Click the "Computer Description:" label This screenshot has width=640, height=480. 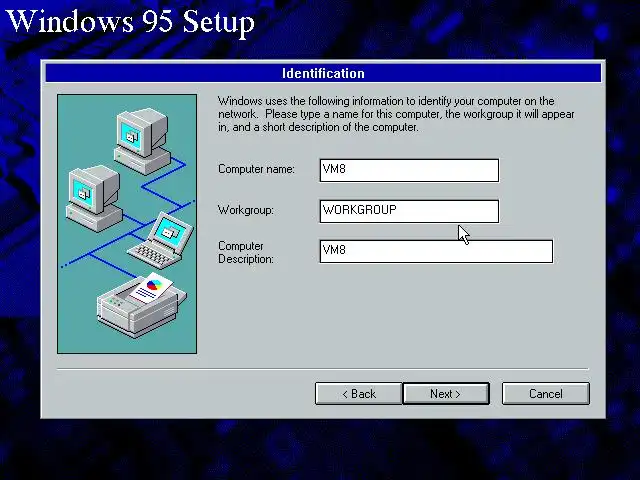click(246, 252)
